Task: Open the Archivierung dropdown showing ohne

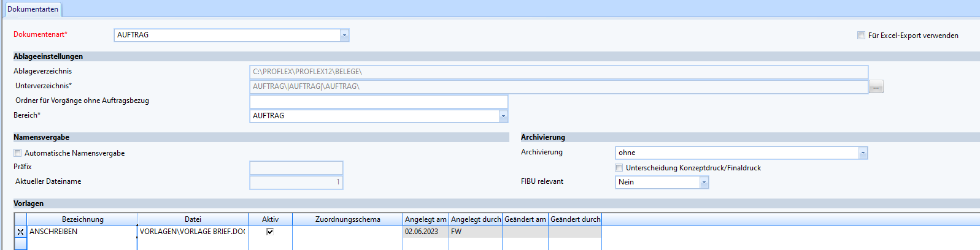Action: click(x=863, y=153)
